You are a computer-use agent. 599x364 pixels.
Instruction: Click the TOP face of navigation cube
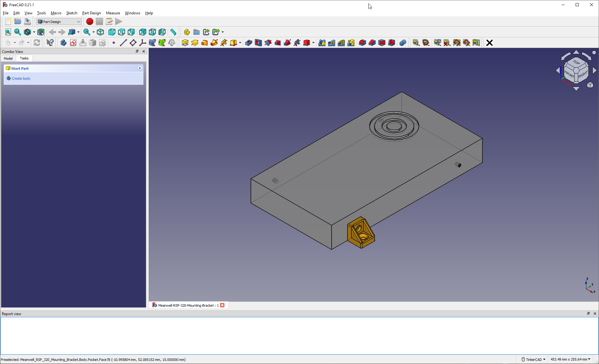[576, 63]
